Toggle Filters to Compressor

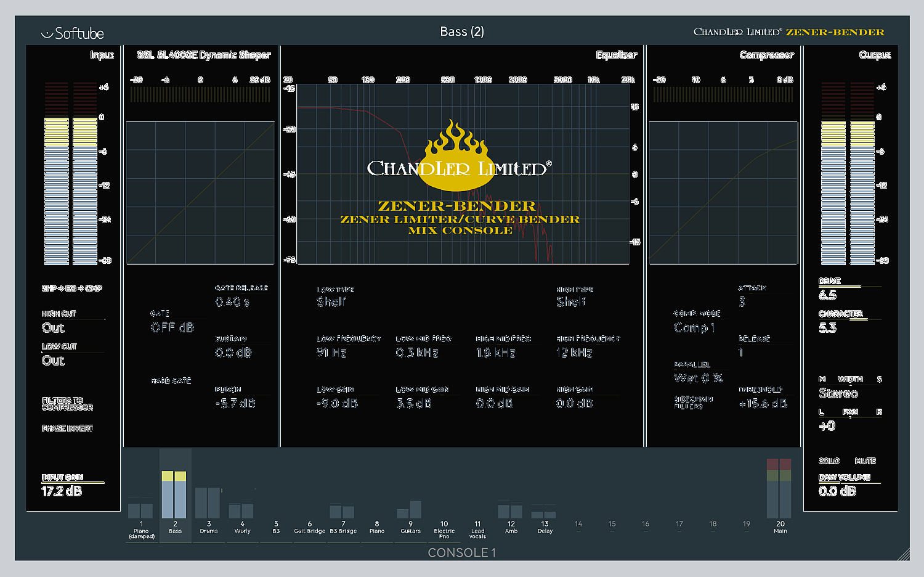coord(67,404)
